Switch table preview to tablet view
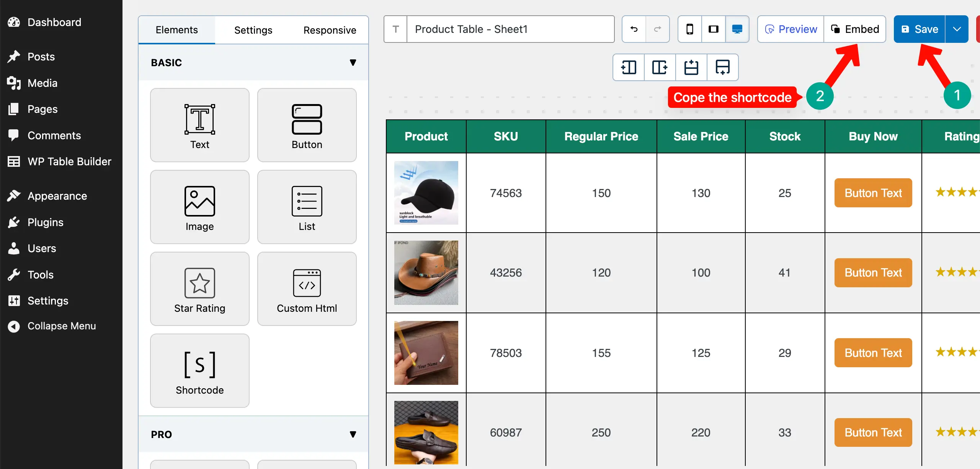Screen dimensions: 980x469 point(714,29)
